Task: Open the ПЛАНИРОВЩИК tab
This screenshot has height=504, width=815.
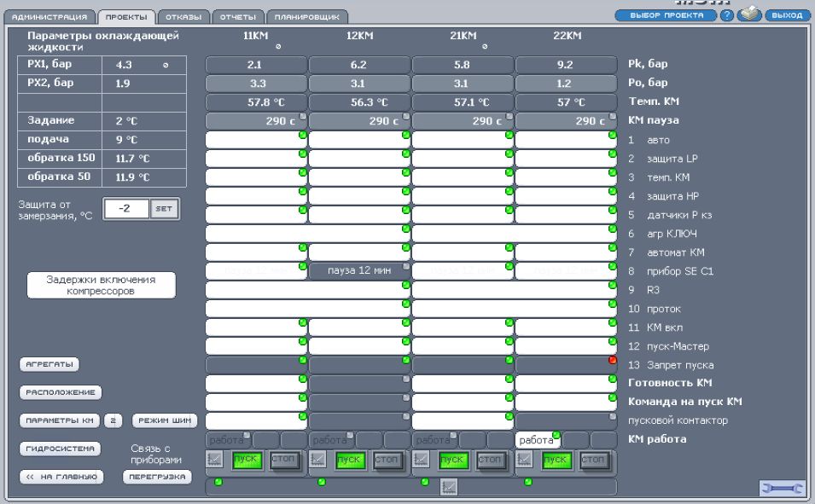Action: point(307,17)
